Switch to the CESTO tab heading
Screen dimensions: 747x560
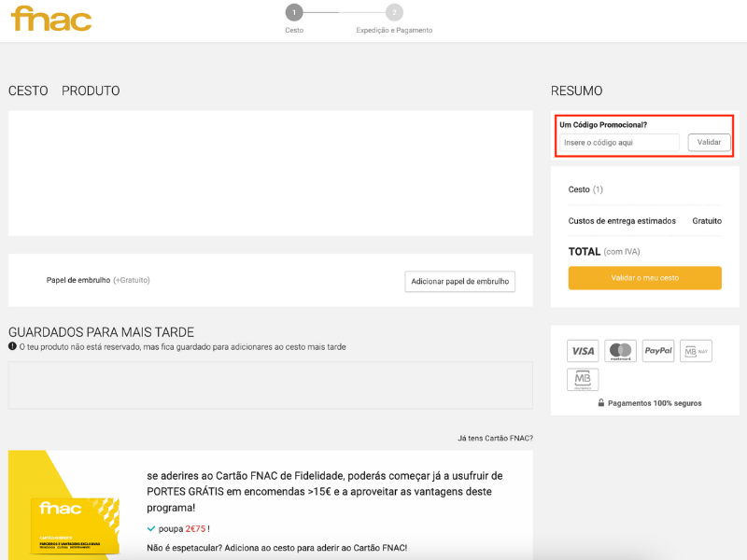[x=28, y=91]
